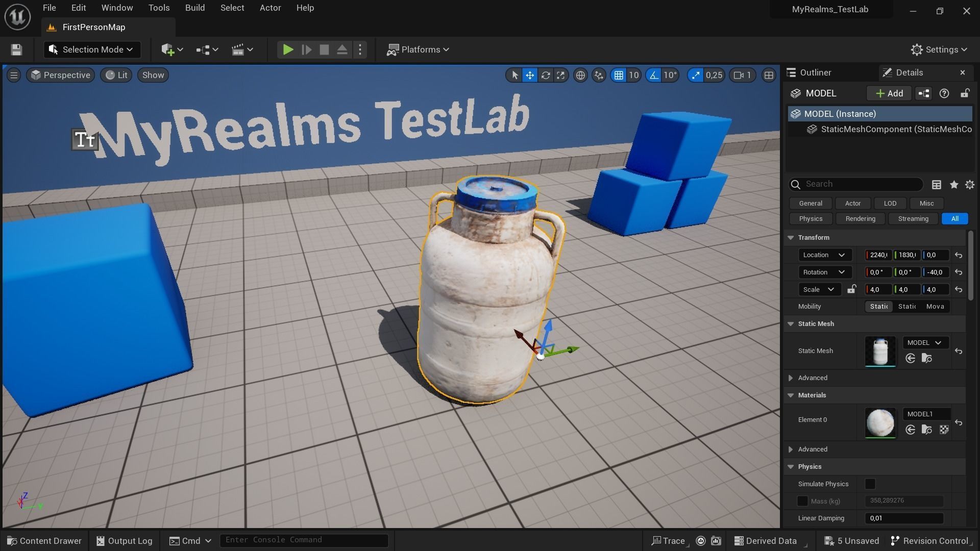Open Details view options gear icon

point(970,185)
